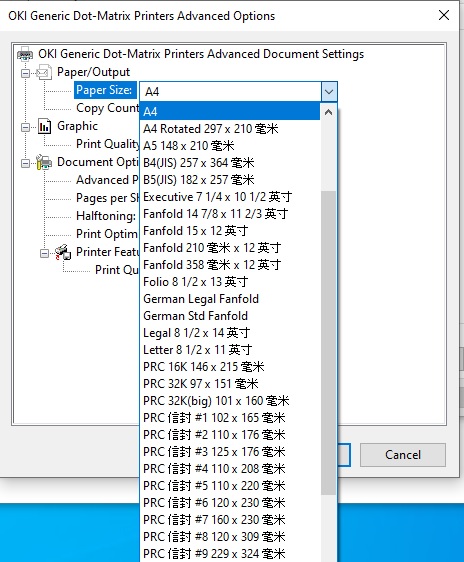Close the Paper Size dropdown using its arrow

point(329,91)
